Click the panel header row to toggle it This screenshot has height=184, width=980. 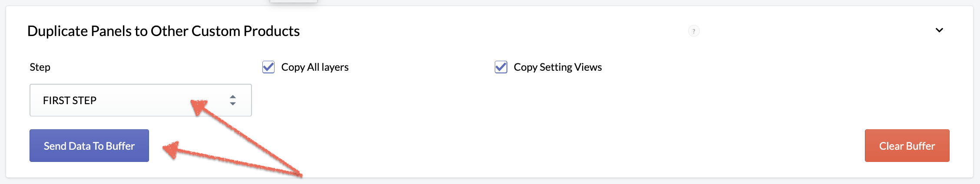[490, 31]
